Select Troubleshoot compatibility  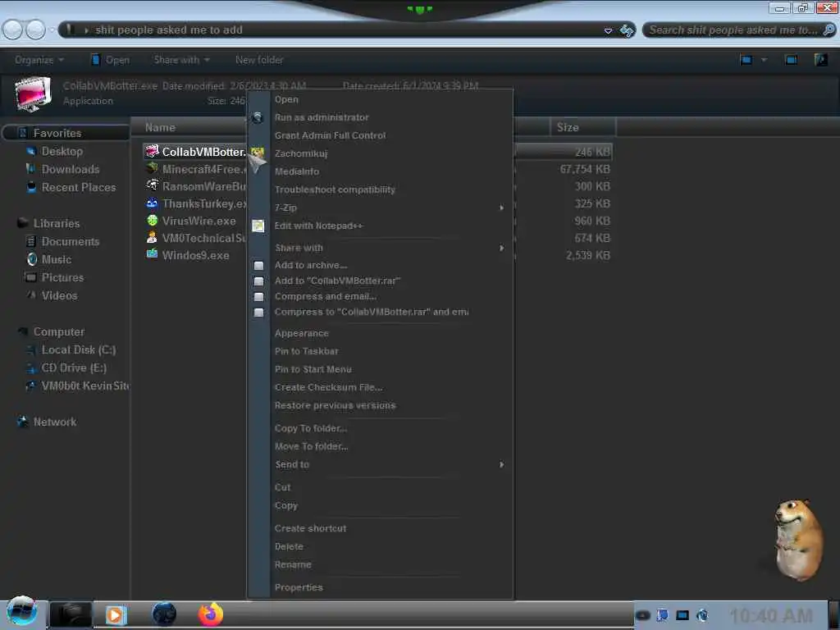pos(335,189)
